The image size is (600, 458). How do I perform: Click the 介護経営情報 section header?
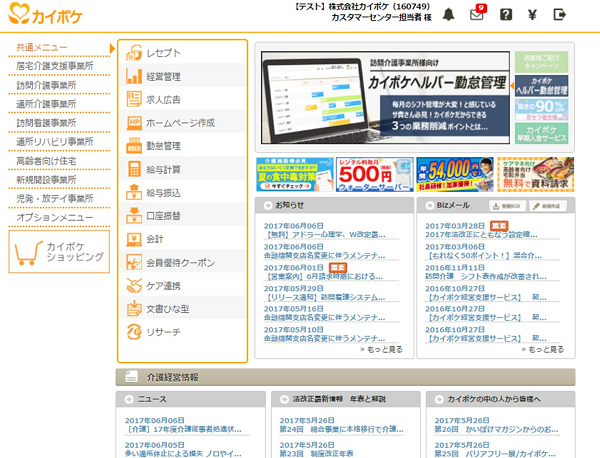(x=345, y=377)
